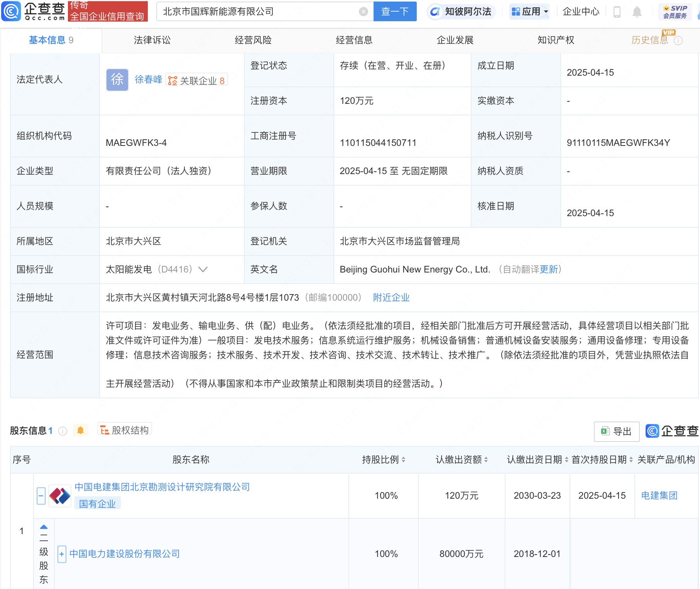700x589 pixels.
Task: Open 中国电力建设股份有限公司 shareholder link
Action: (x=125, y=554)
